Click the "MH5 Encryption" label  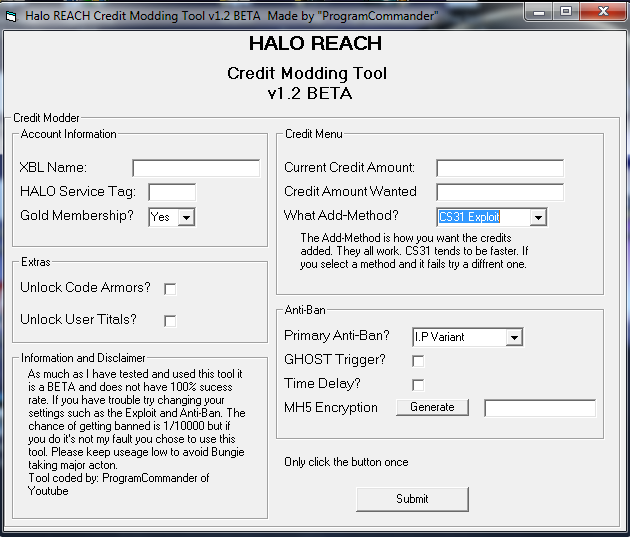(x=331, y=408)
